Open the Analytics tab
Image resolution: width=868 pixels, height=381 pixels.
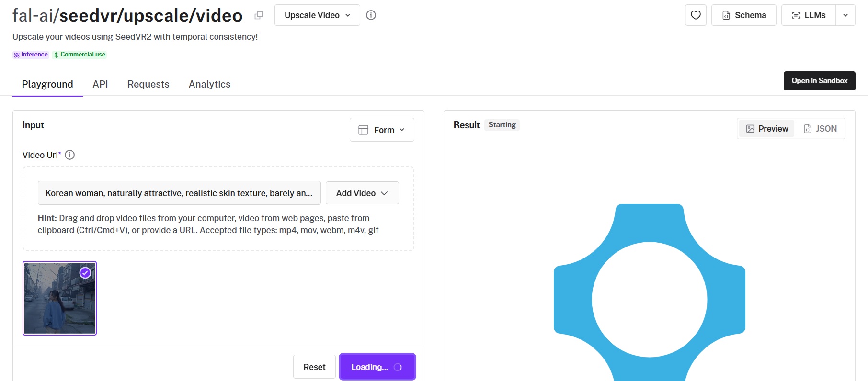tap(209, 84)
